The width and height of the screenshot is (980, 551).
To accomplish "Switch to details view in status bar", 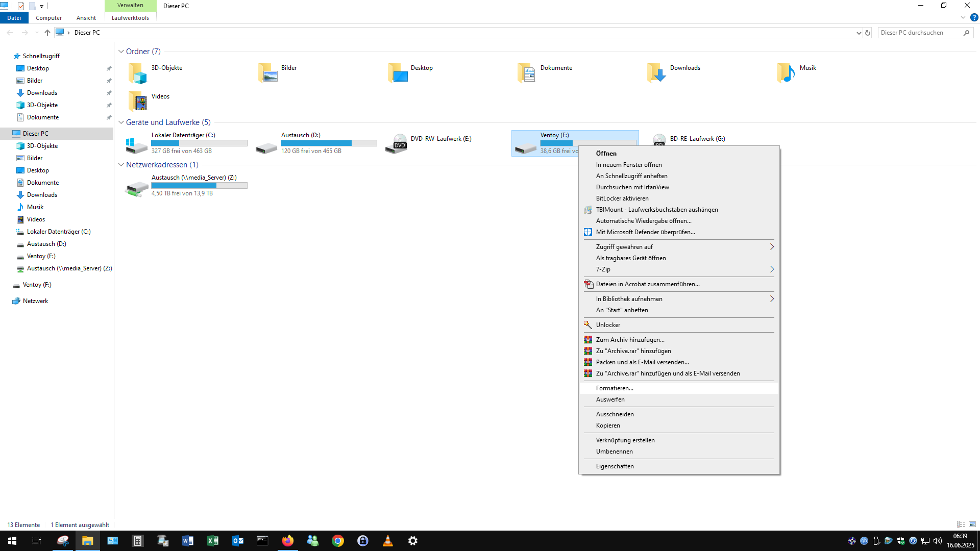I will (961, 524).
